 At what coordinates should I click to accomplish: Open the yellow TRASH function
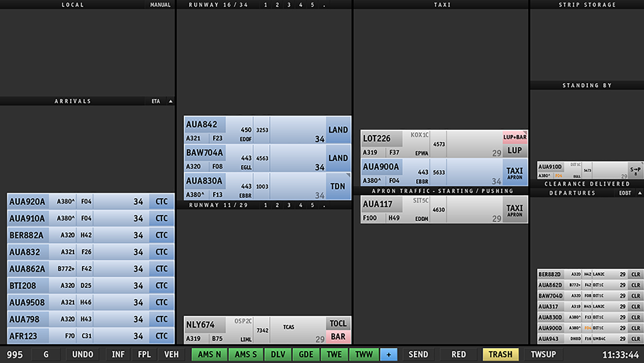pos(500,354)
